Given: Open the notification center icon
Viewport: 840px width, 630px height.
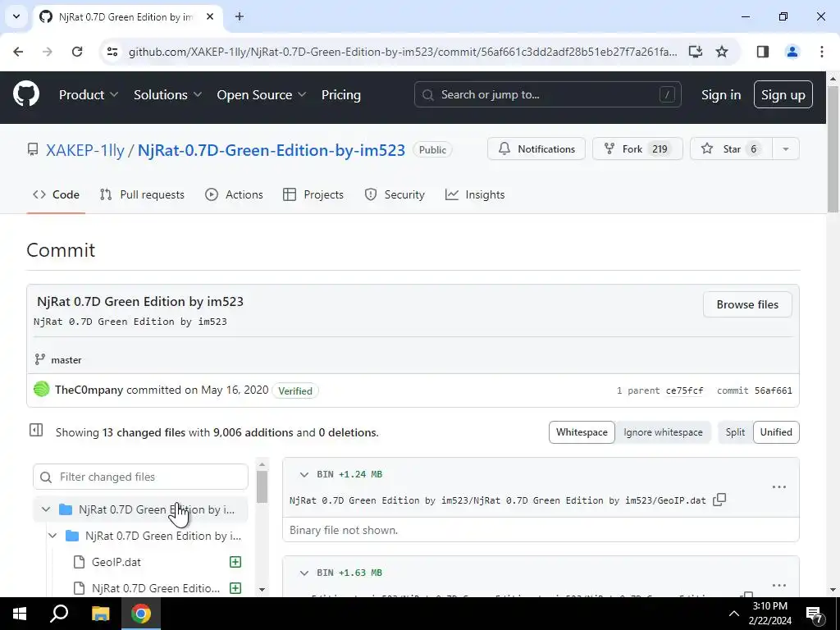Looking at the screenshot, I should pos(815,614).
